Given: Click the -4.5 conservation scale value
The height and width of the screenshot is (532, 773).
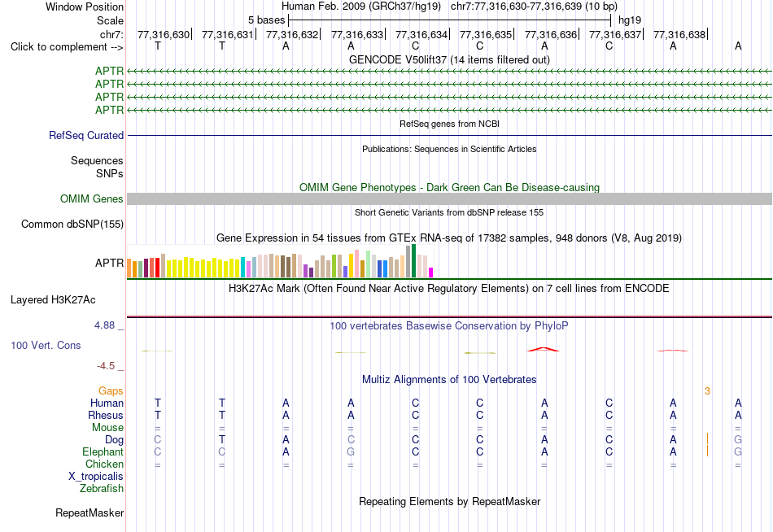Looking at the screenshot, I should click(x=106, y=366).
